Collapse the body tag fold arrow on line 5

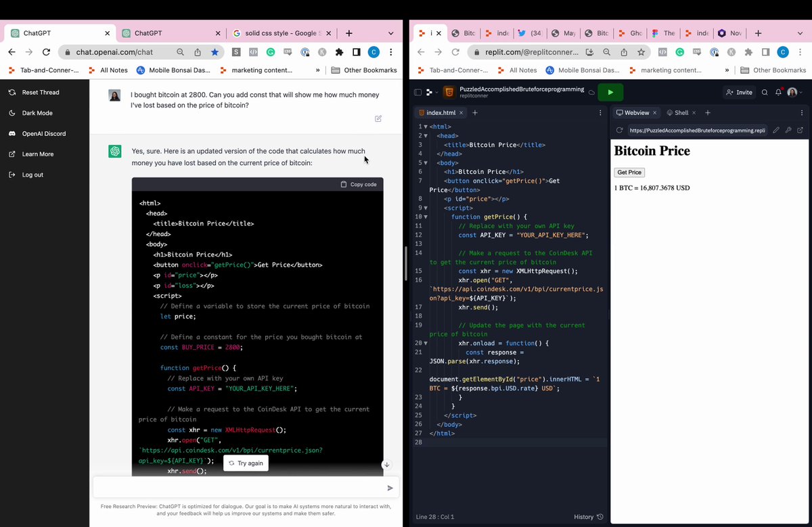425,162
